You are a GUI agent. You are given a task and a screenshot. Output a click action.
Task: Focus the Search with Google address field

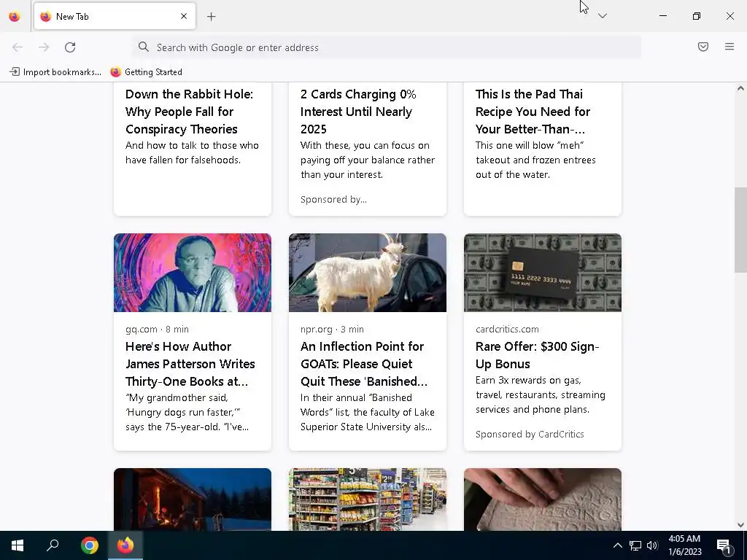coord(387,47)
